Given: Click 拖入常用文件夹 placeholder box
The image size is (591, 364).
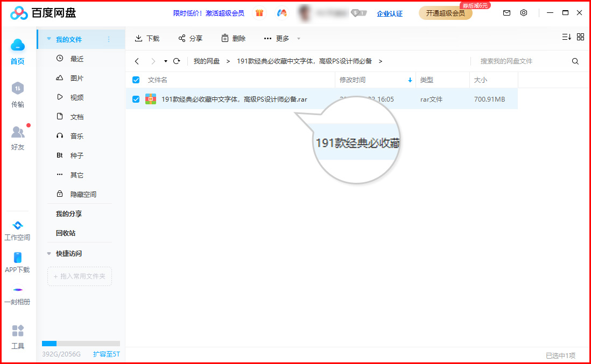Looking at the screenshot, I should click(80, 276).
